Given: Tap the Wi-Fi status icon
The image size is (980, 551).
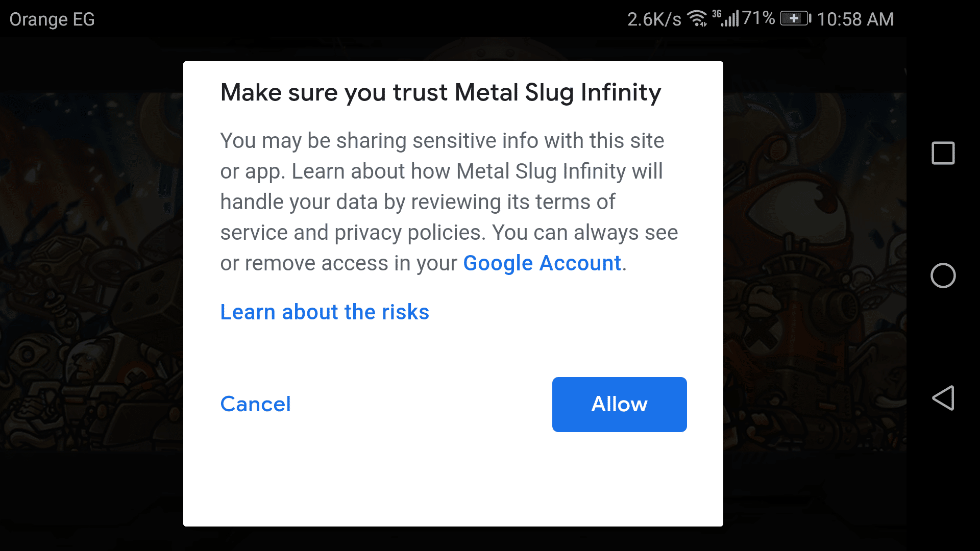Looking at the screenshot, I should point(697,19).
